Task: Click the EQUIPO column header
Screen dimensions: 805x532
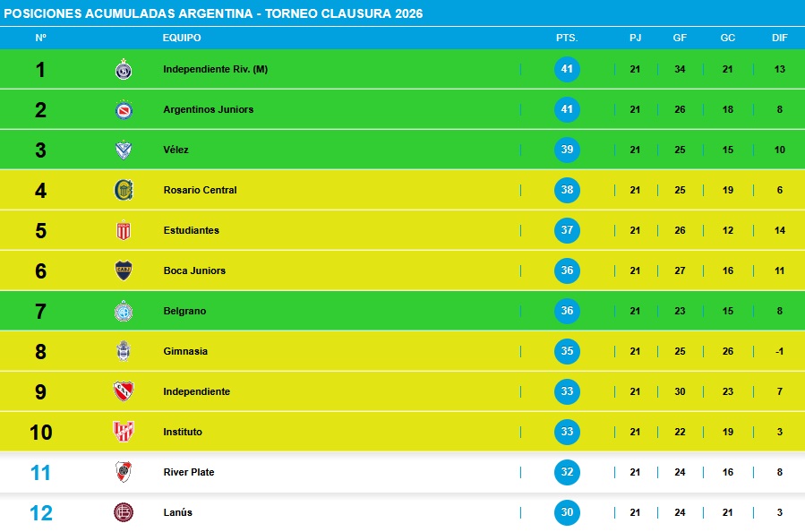Action: pos(182,38)
